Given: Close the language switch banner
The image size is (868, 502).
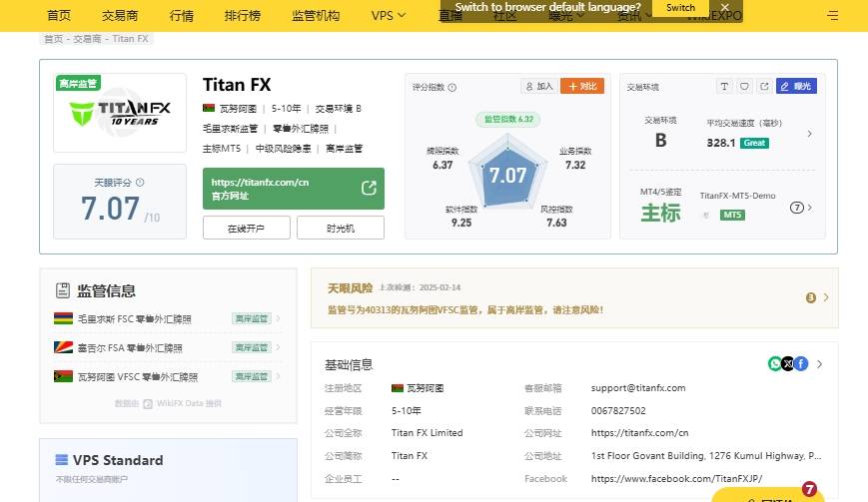Looking at the screenshot, I should tap(724, 8).
